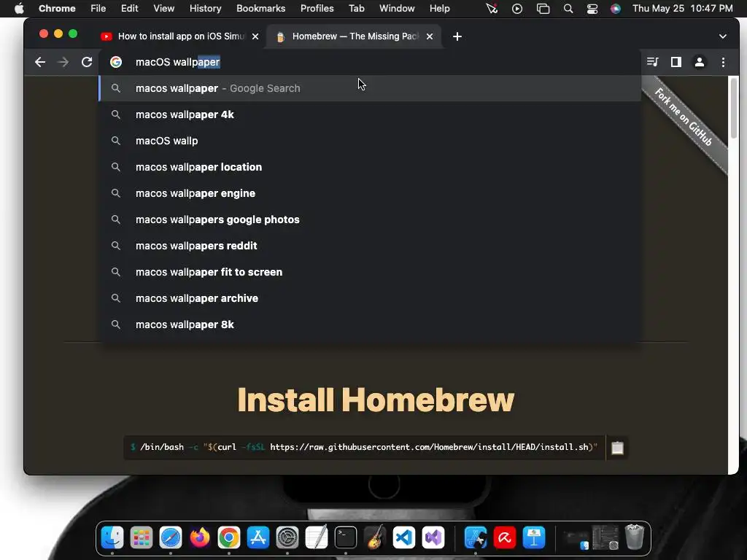Click the Google icon in the address bar
747x560 pixels.
(116, 62)
